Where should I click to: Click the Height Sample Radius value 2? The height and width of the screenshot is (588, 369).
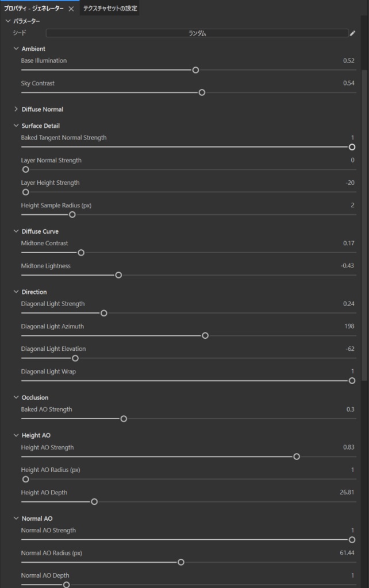coord(352,205)
